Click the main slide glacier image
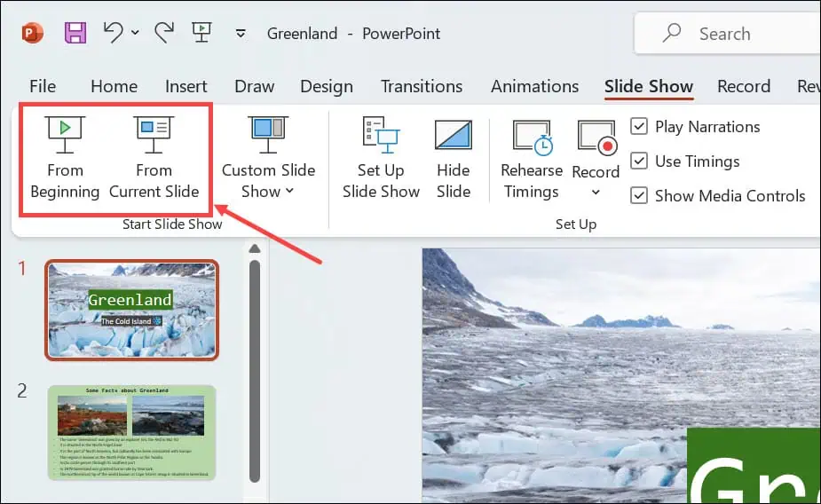Screen dimensions: 821x504 point(621,375)
